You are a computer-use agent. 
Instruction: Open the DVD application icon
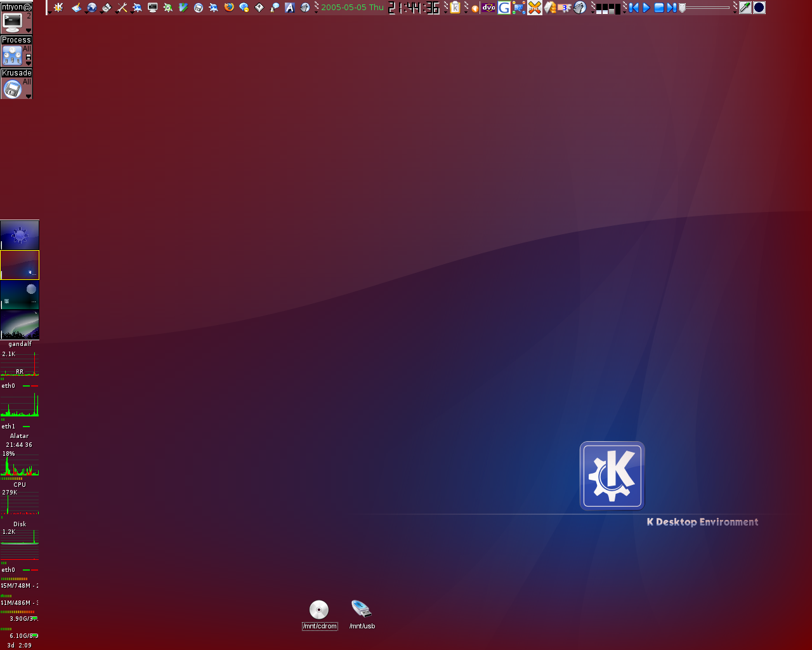pyautogui.click(x=488, y=8)
